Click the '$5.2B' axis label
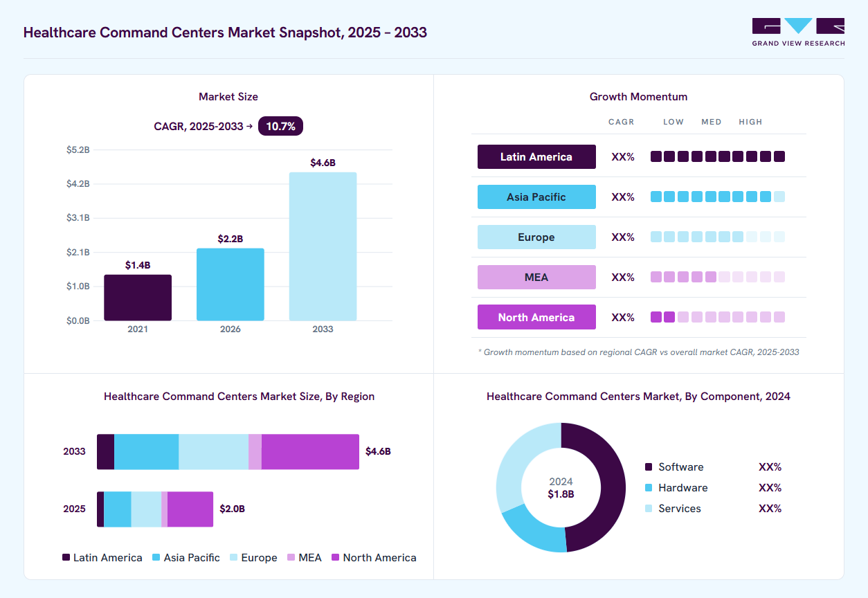 coord(78,149)
